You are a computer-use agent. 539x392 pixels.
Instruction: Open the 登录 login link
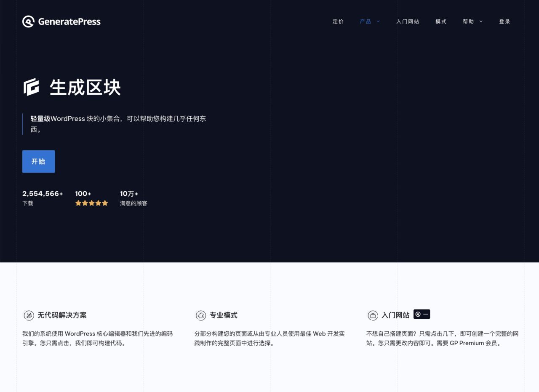click(504, 21)
